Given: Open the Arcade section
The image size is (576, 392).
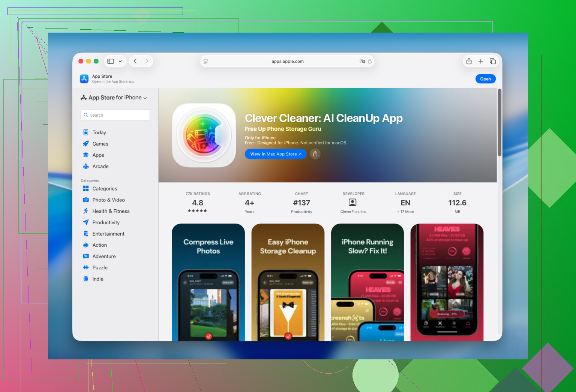Looking at the screenshot, I should (x=100, y=166).
